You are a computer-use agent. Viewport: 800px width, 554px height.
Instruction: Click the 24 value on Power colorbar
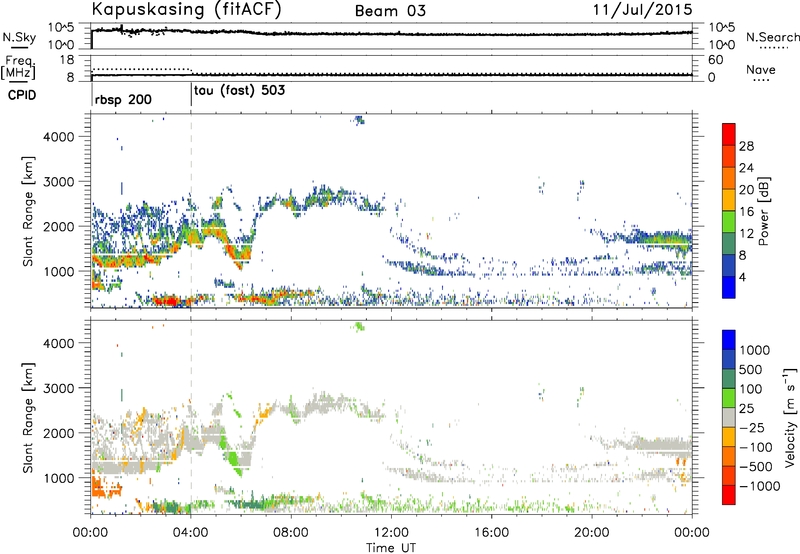click(746, 168)
